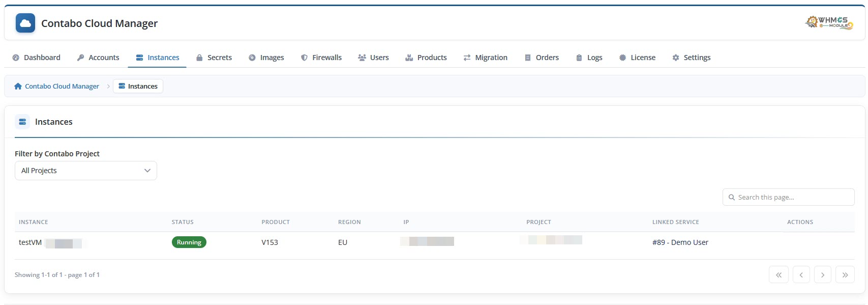
Task: Sort by the REGION column header
Action: tap(349, 222)
